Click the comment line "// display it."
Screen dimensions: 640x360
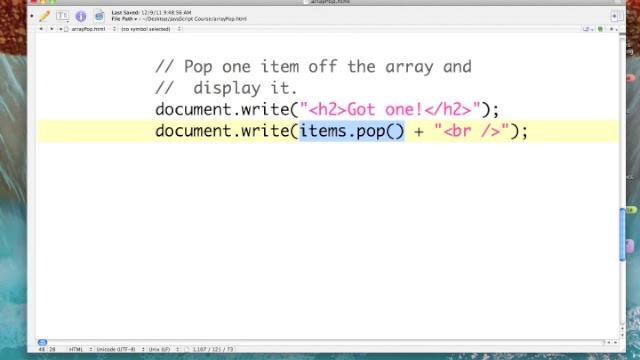click(227, 88)
